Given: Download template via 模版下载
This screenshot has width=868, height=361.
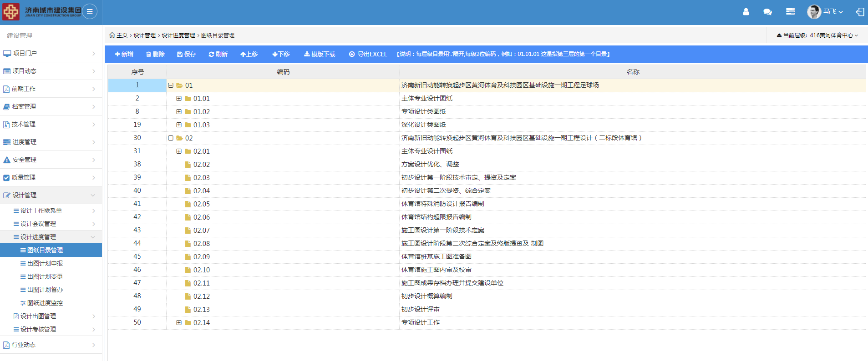Looking at the screenshot, I should pos(320,54).
